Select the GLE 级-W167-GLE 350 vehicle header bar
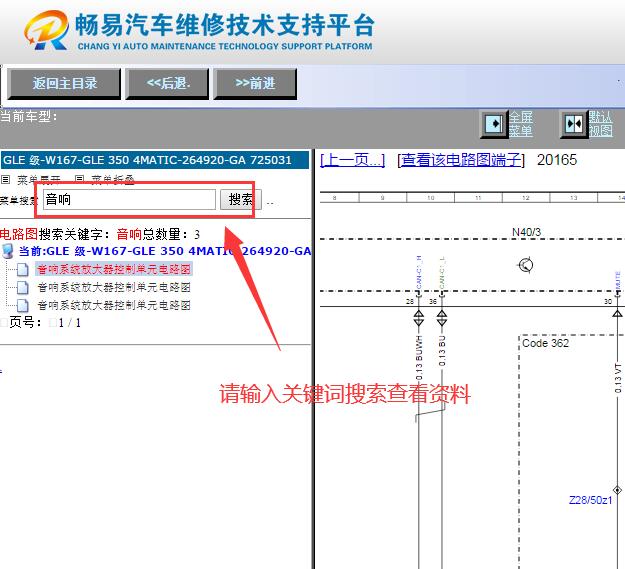This screenshot has width=625, height=569. coord(155,160)
